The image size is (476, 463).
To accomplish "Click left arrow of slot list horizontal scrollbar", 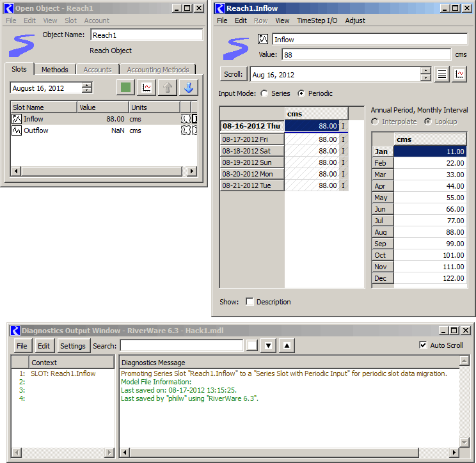I will [x=16, y=171].
